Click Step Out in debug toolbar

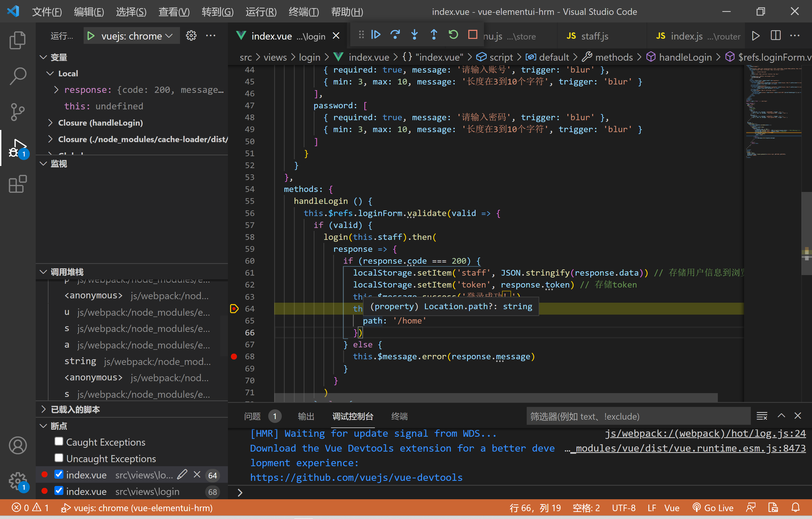pos(434,34)
